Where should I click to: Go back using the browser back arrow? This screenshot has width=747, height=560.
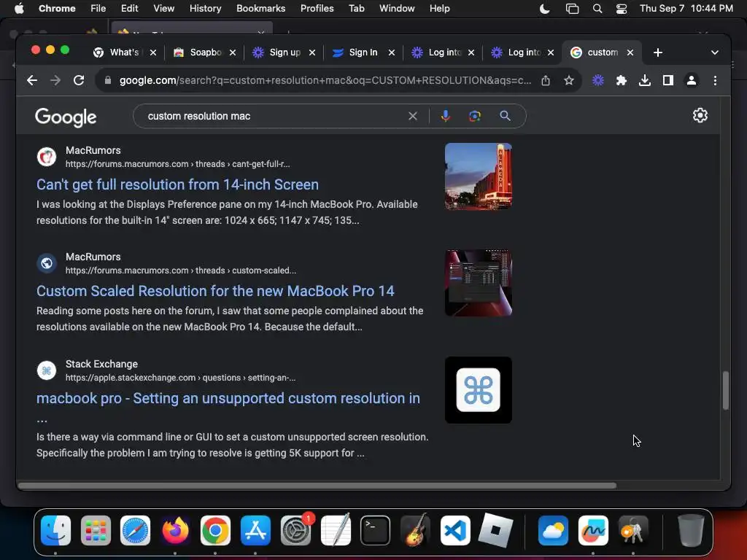tap(32, 80)
